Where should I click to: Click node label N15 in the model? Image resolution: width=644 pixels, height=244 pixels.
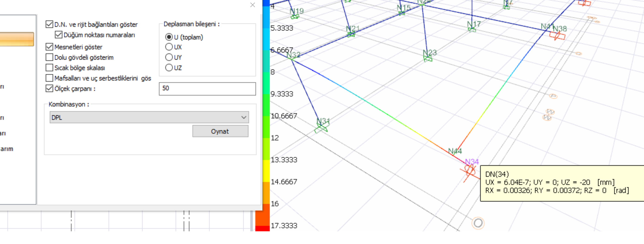(404, 8)
